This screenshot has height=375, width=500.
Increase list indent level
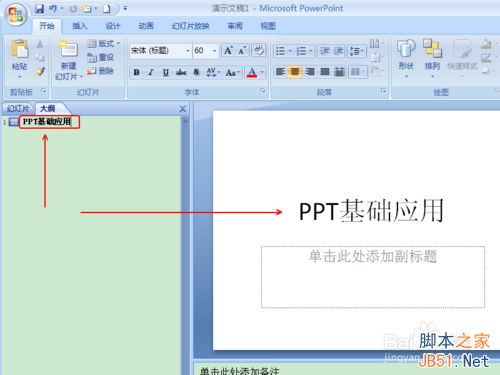pos(338,51)
